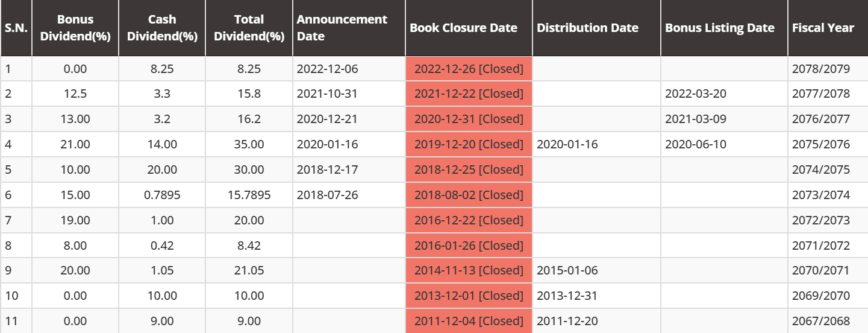Click the Announcement Date column header
Screen dimensions: 868x333
(x=342, y=28)
